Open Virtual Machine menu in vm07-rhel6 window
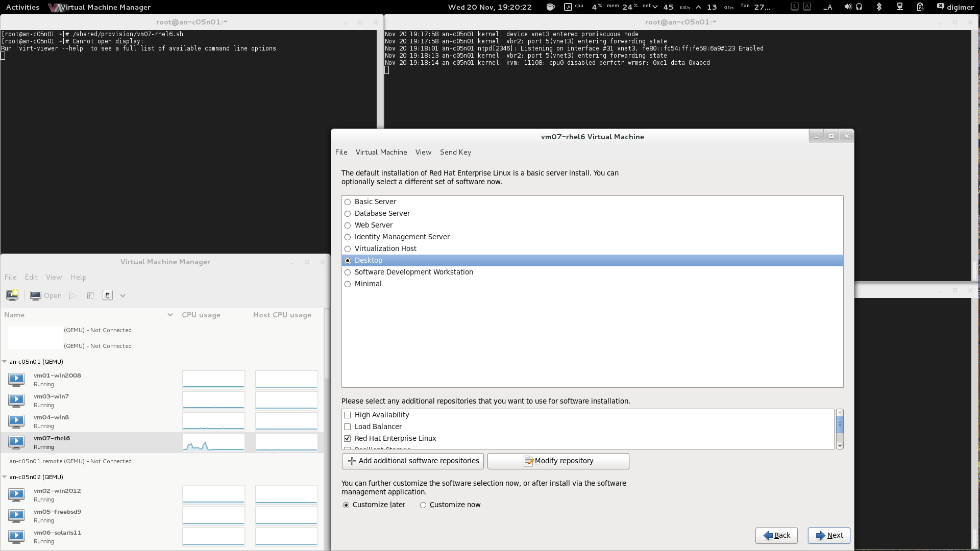 point(381,152)
